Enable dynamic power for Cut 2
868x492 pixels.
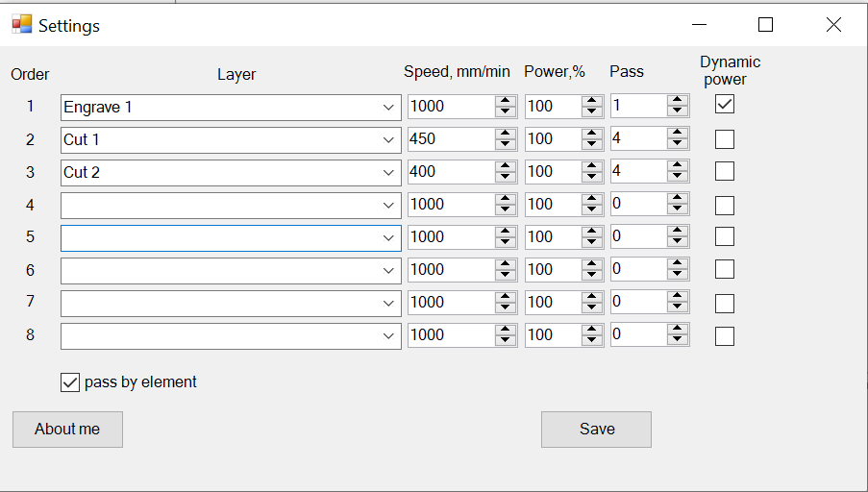pyautogui.click(x=725, y=172)
